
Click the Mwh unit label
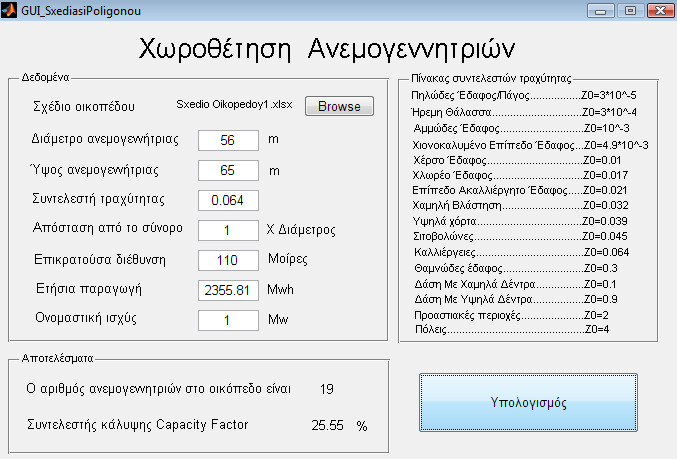281,289
